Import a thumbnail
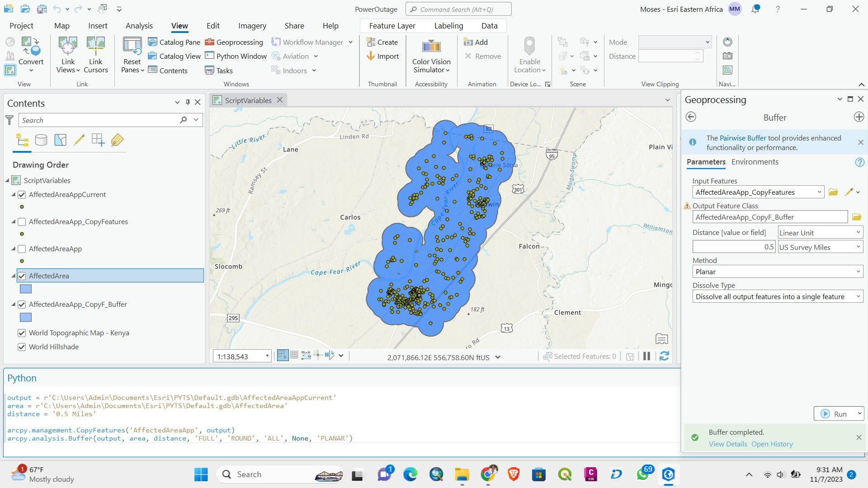This screenshot has height=488, width=868. coord(382,56)
